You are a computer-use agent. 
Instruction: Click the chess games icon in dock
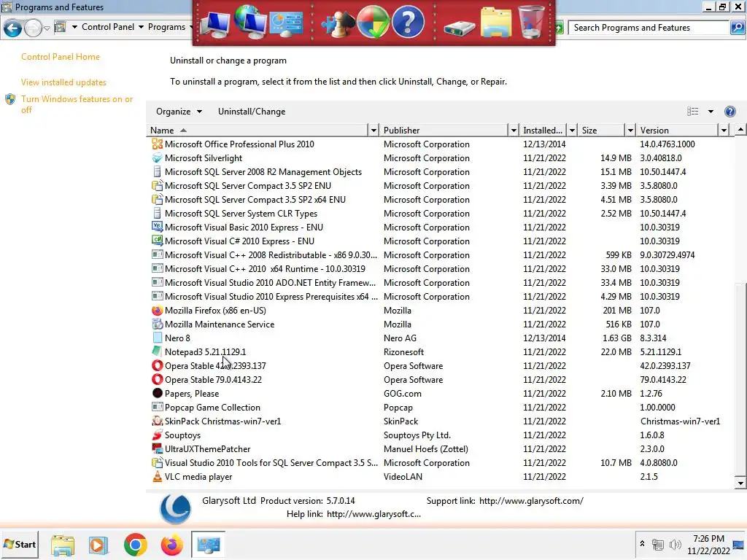coord(337,24)
